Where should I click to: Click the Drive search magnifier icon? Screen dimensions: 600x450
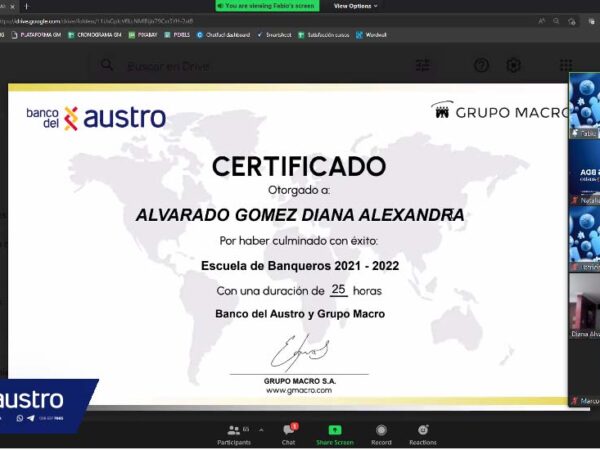tap(107, 65)
